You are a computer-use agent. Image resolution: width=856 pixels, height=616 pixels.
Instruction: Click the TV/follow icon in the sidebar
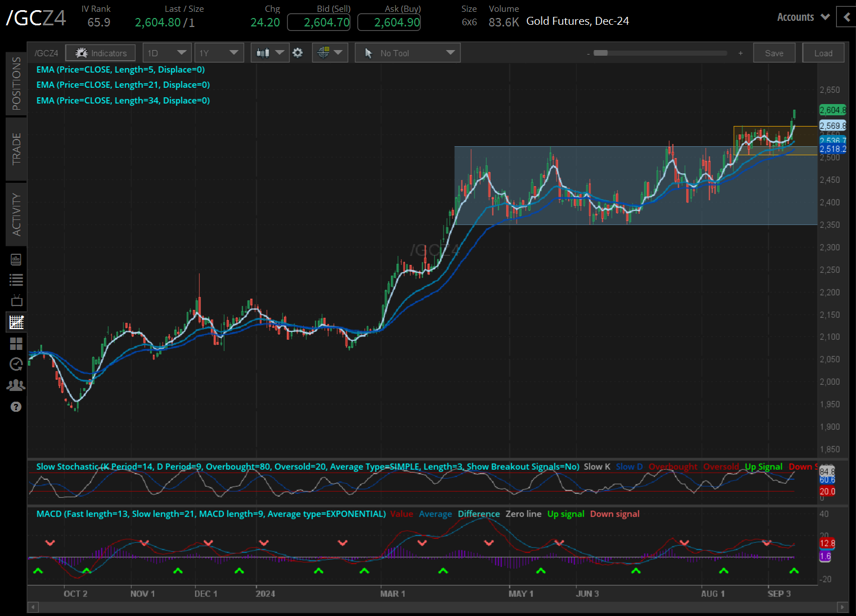pyautogui.click(x=16, y=299)
